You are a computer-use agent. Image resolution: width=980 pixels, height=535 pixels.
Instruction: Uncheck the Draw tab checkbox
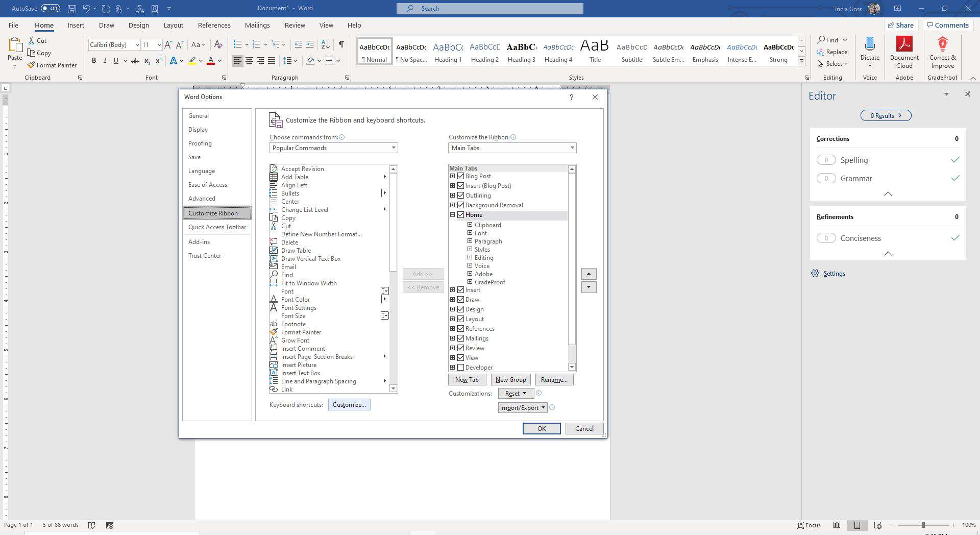pos(460,300)
